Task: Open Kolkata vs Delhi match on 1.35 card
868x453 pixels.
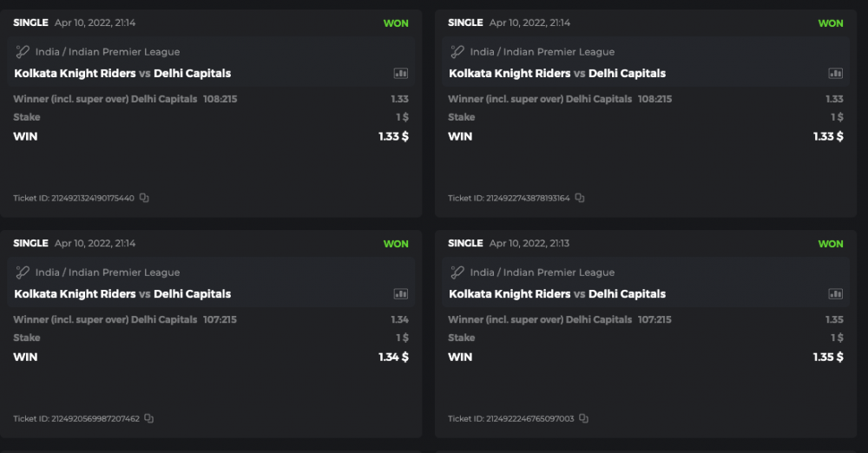Action: pyautogui.click(x=556, y=294)
